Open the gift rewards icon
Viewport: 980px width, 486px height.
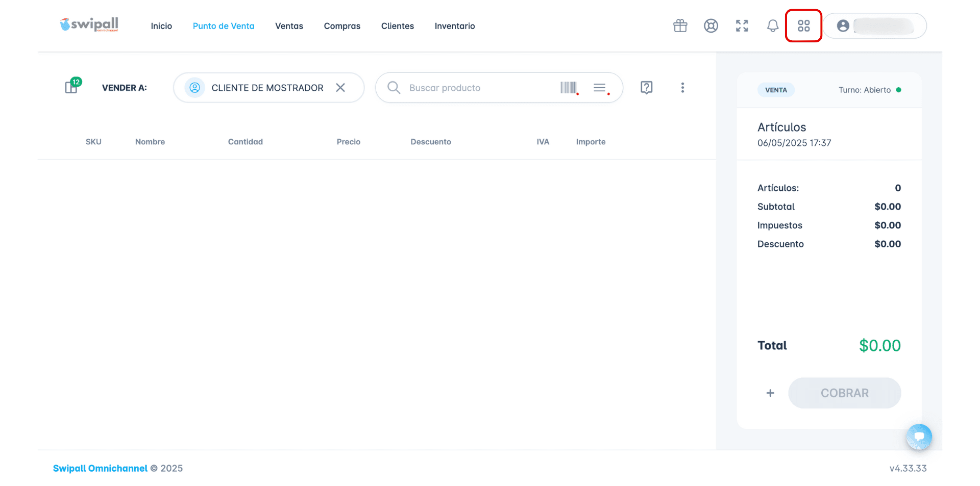680,25
